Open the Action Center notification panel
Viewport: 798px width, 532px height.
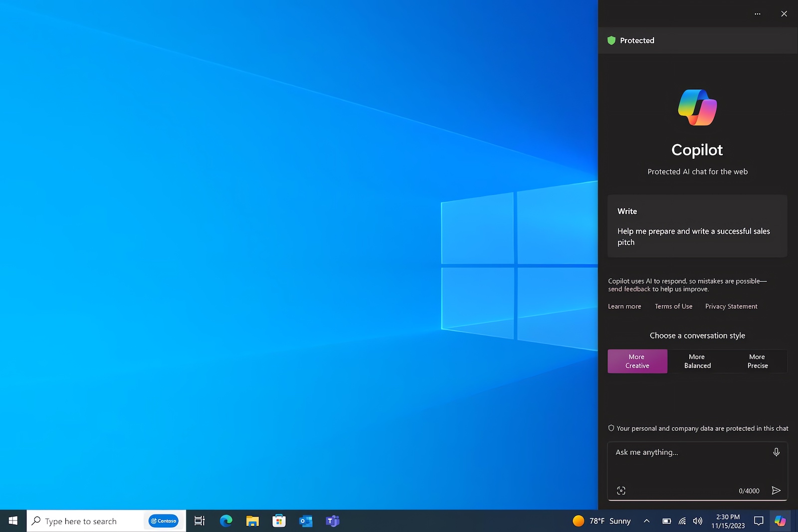(x=759, y=521)
